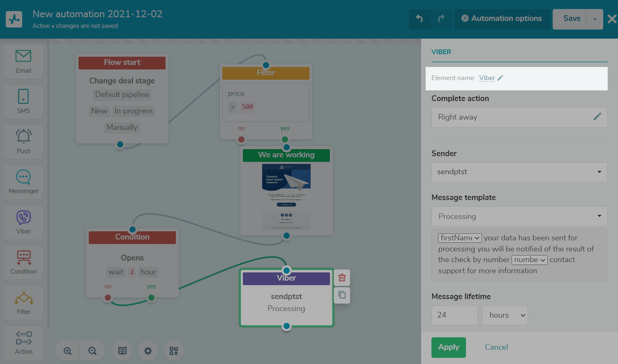Delete the selected Viber block
The image size is (618, 364).
tap(342, 278)
